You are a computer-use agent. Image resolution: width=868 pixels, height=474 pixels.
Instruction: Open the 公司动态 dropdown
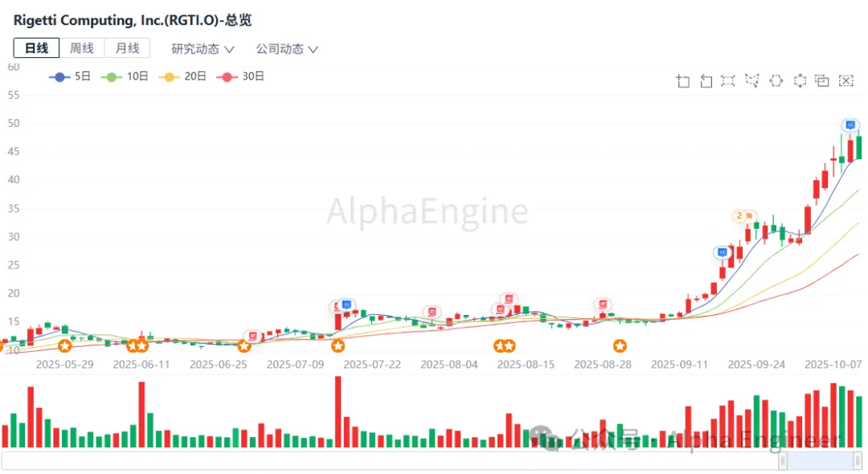[287, 49]
